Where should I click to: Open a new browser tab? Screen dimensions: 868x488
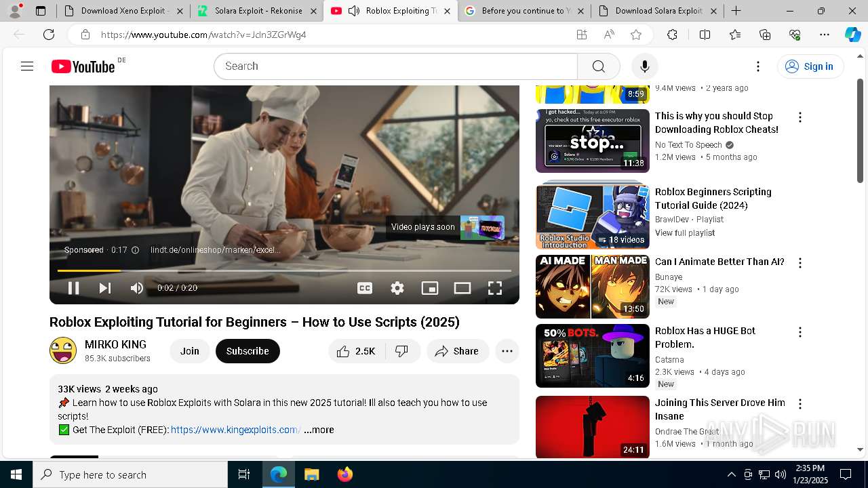pyautogui.click(x=736, y=11)
